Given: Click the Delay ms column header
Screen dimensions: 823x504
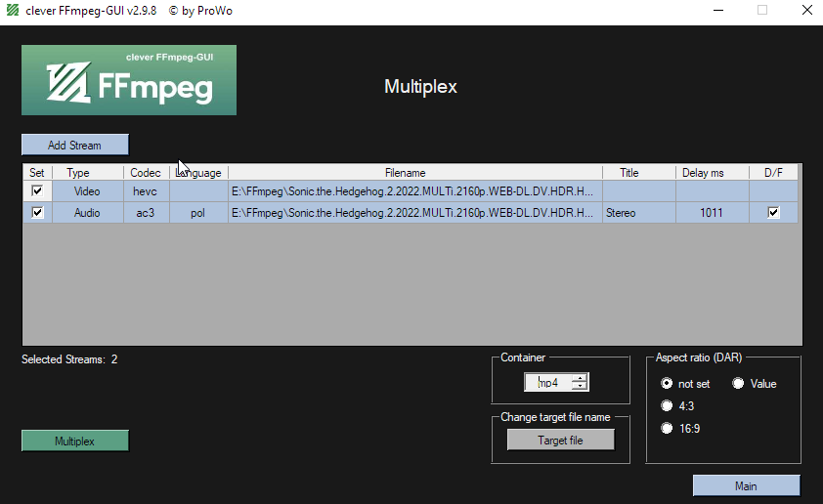Looking at the screenshot, I should click(x=713, y=173).
